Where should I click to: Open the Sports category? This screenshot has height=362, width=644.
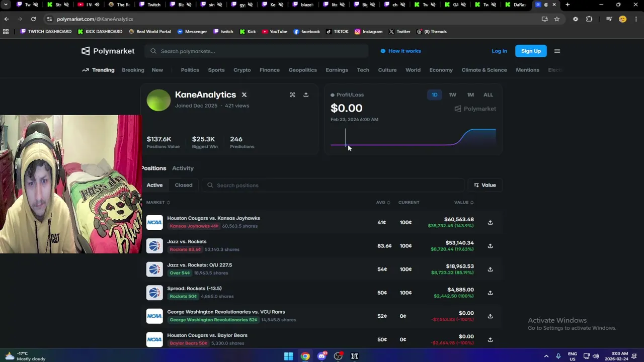216,70
